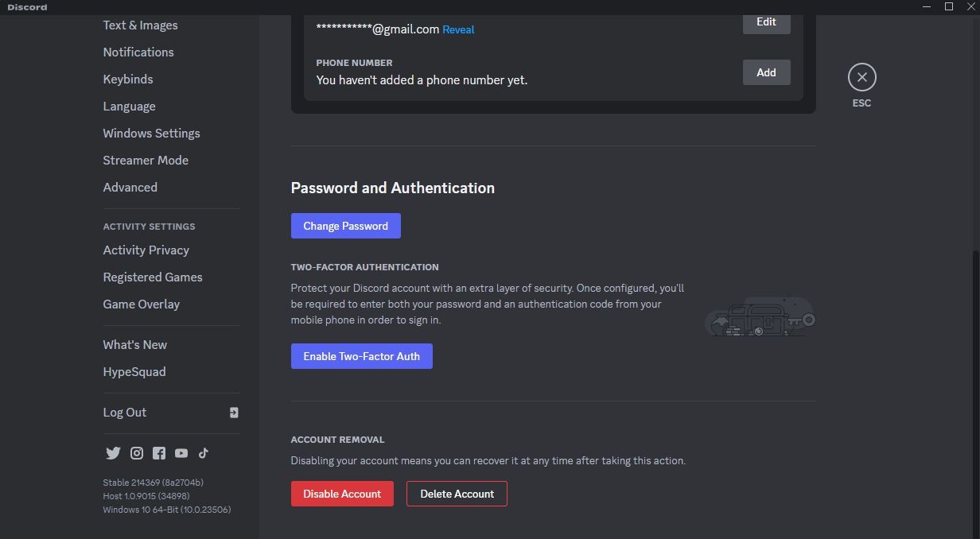
Task: Maximize the Discord window
Action: click(949, 6)
